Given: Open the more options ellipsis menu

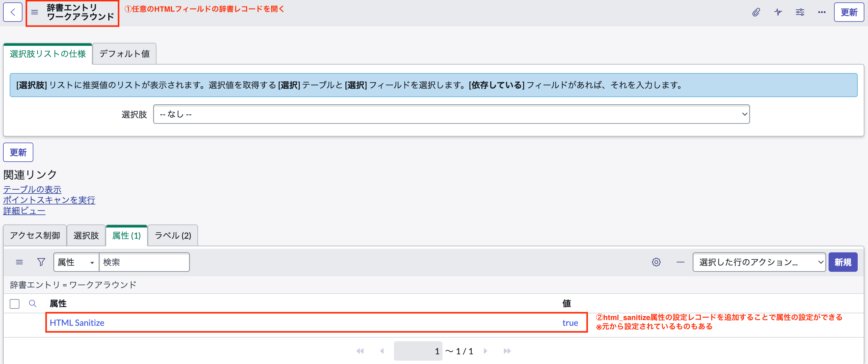Looking at the screenshot, I should point(822,12).
